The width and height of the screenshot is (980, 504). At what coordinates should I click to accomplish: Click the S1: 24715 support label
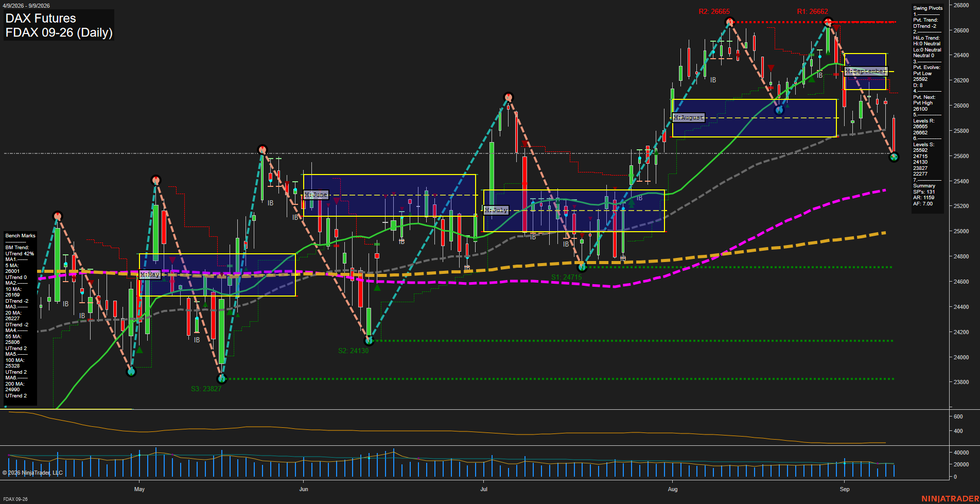[x=566, y=277]
